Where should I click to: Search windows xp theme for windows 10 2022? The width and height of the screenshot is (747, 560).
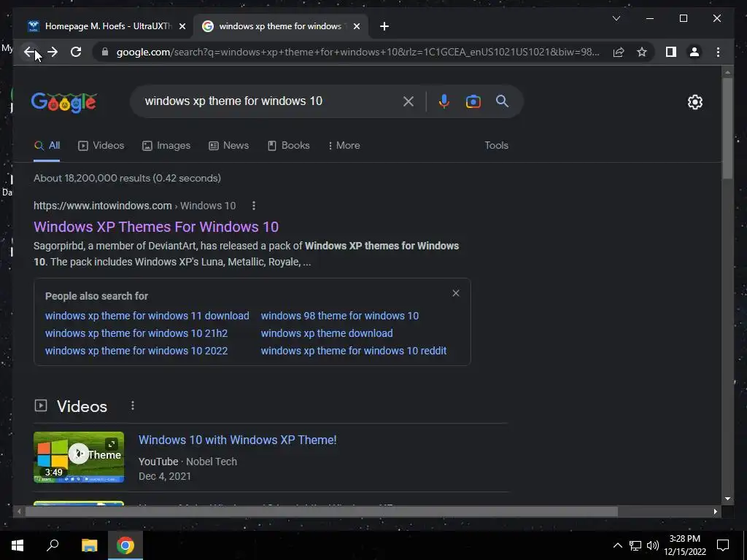[x=136, y=351]
